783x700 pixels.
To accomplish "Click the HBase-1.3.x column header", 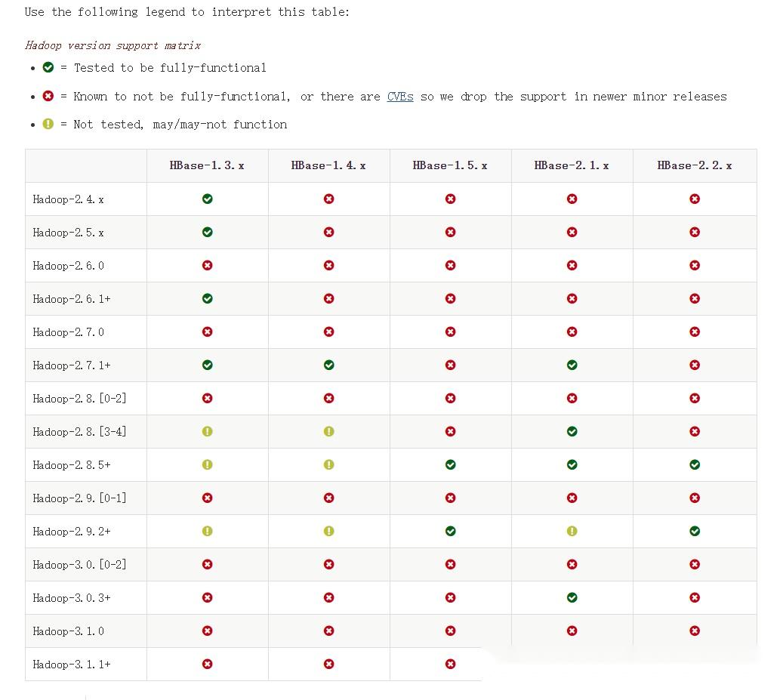I will click(x=207, y=165).
